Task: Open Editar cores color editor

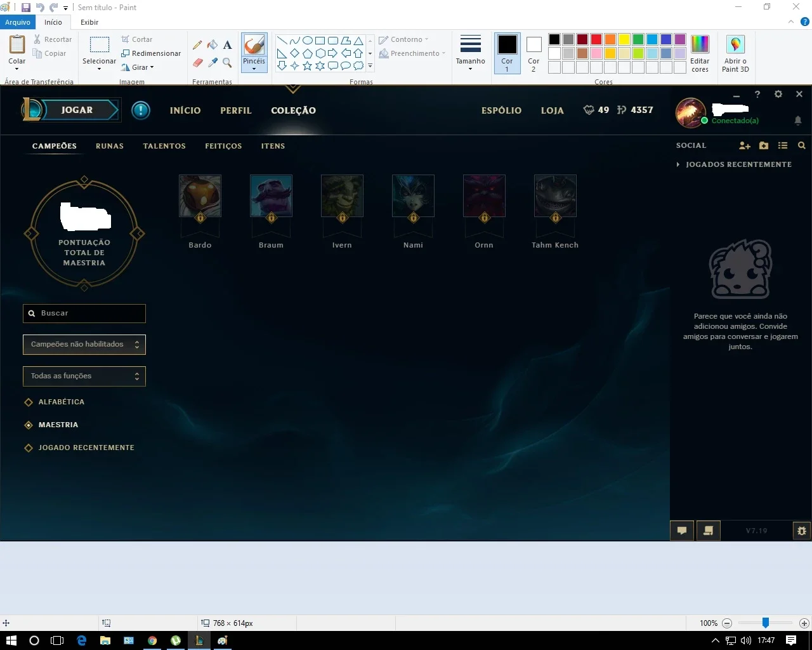Action: 700,54
